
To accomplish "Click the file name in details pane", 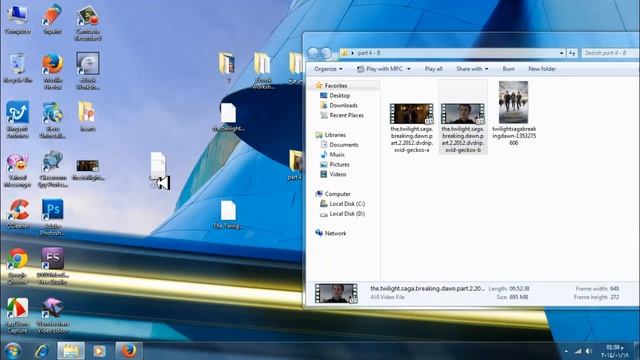I will (x=427, y=288).
